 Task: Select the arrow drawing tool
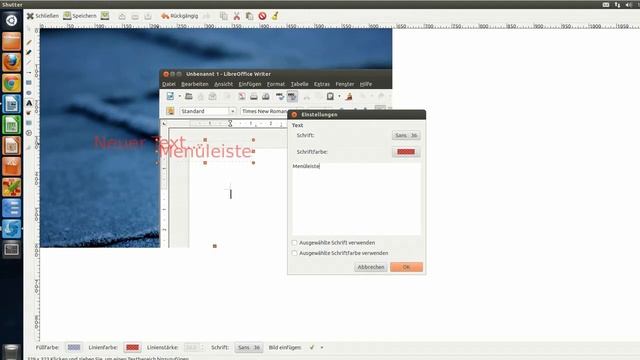point(29,73)
